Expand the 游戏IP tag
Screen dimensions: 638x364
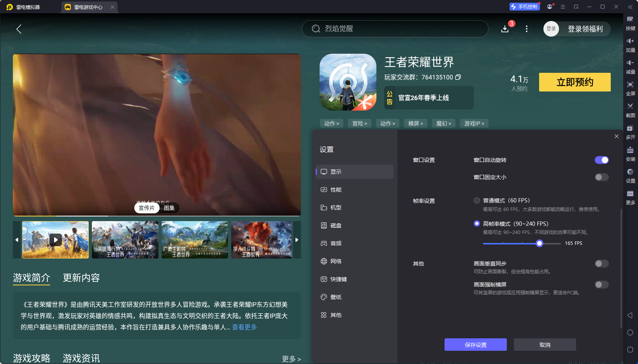(x=474, y=123)
